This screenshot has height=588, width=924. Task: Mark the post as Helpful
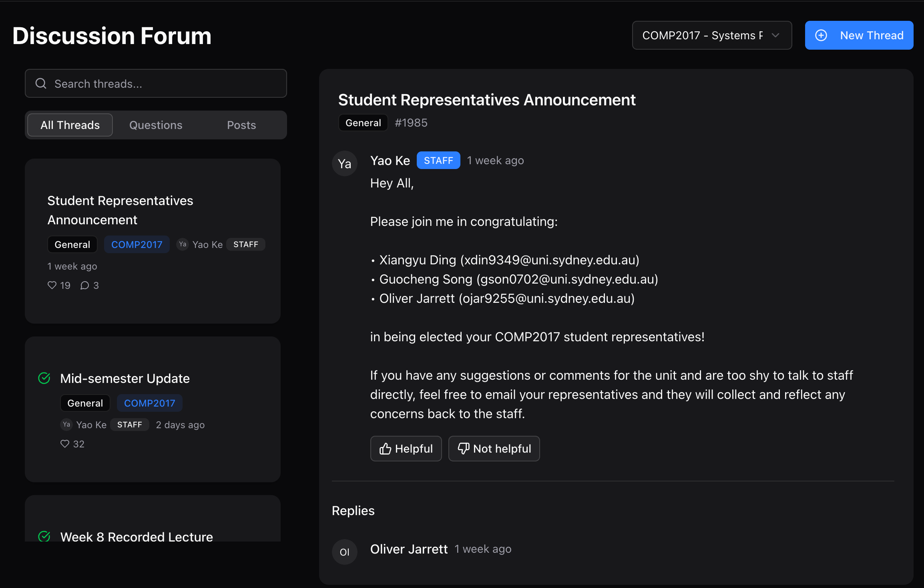tap(406, 449)
